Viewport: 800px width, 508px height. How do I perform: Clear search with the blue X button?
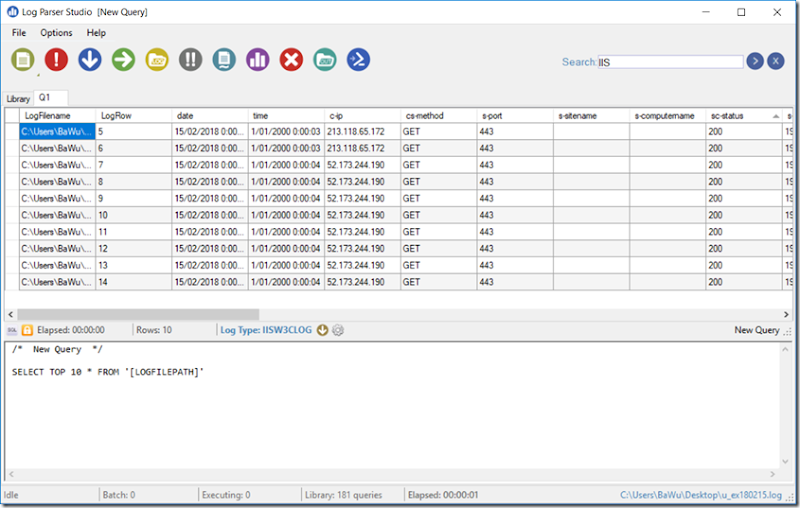tap(776, 61)
